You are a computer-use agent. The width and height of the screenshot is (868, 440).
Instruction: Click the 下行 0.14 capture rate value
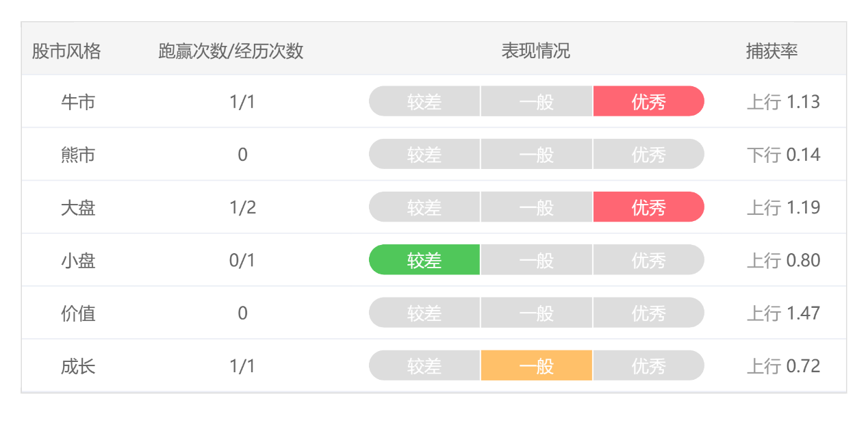(783, 155)
